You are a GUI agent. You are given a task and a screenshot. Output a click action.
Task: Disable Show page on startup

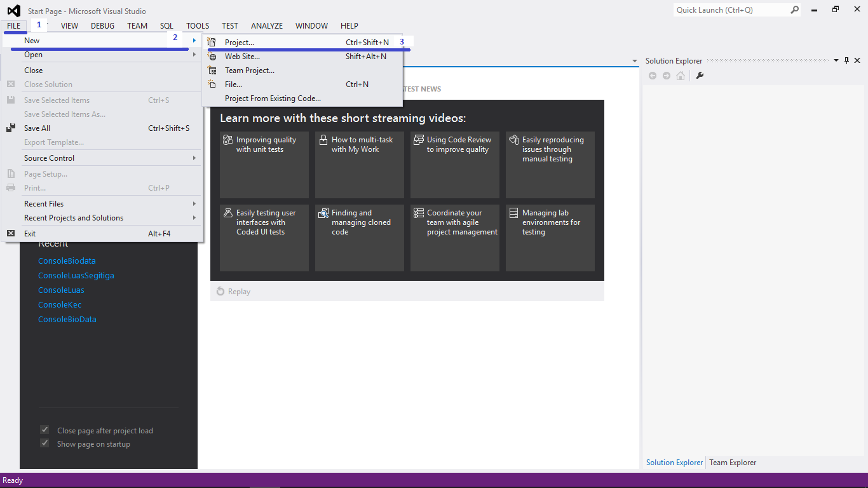[44, 444]
